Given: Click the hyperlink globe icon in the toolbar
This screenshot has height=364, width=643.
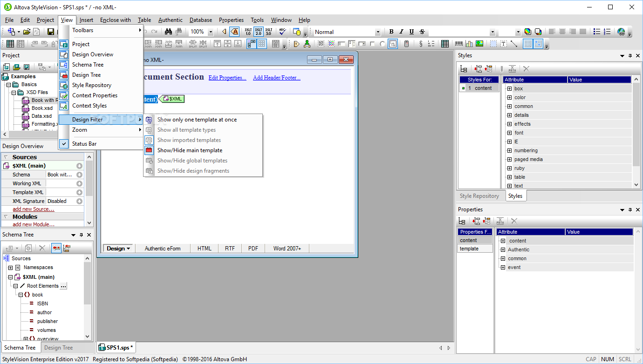Looking at the screenshot, I should pos(621,32).
